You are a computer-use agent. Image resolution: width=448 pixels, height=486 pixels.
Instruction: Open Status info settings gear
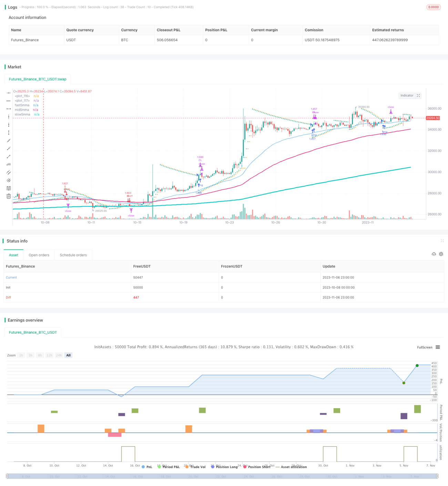pos(441,254)
